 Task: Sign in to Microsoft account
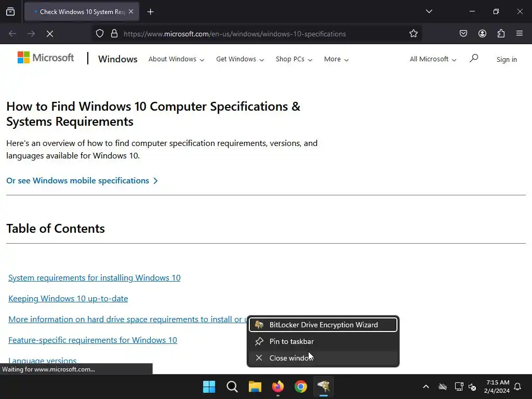pyautogui.click(x=507, y=59)
